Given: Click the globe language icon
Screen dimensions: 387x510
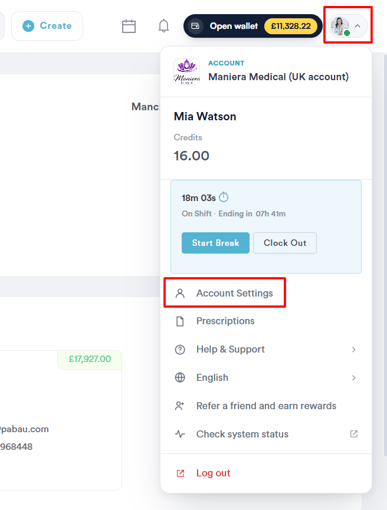Looking at the screenshot, I should pos(180,378).
